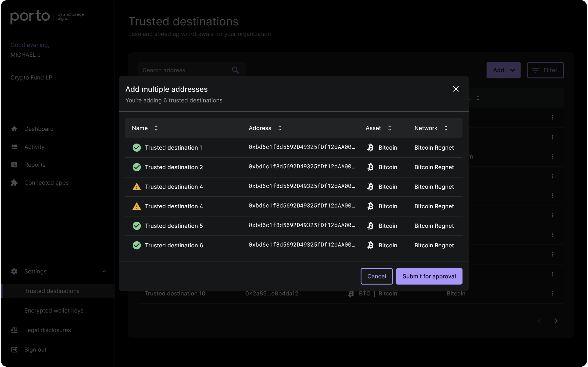The image size is (588, 367).
Task: Toggle sort arrow in background table header
Action: pos(478,98)
